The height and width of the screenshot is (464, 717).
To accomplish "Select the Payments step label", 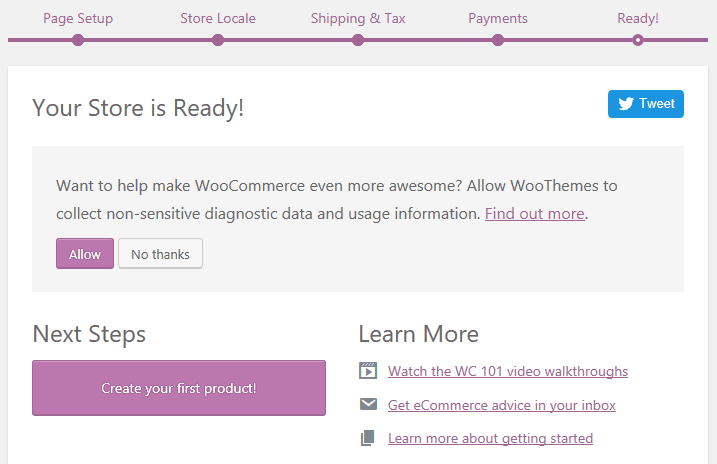I will [x=498, y=18].
